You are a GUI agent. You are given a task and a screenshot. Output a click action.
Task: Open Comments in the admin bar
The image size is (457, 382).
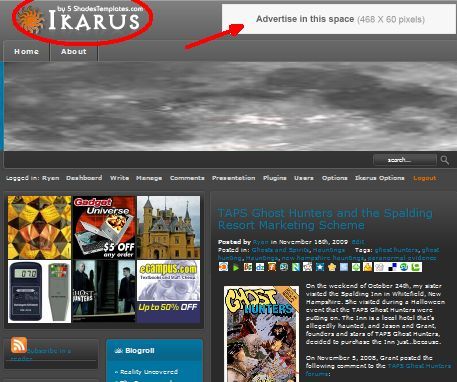pyautogui.click(x=187, y=178)
